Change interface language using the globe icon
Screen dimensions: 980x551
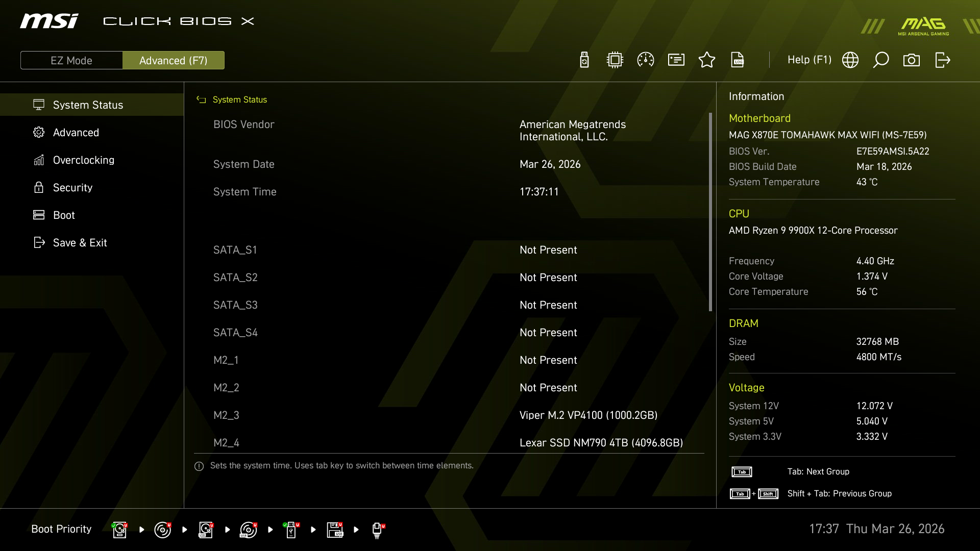tap(850, 60)
